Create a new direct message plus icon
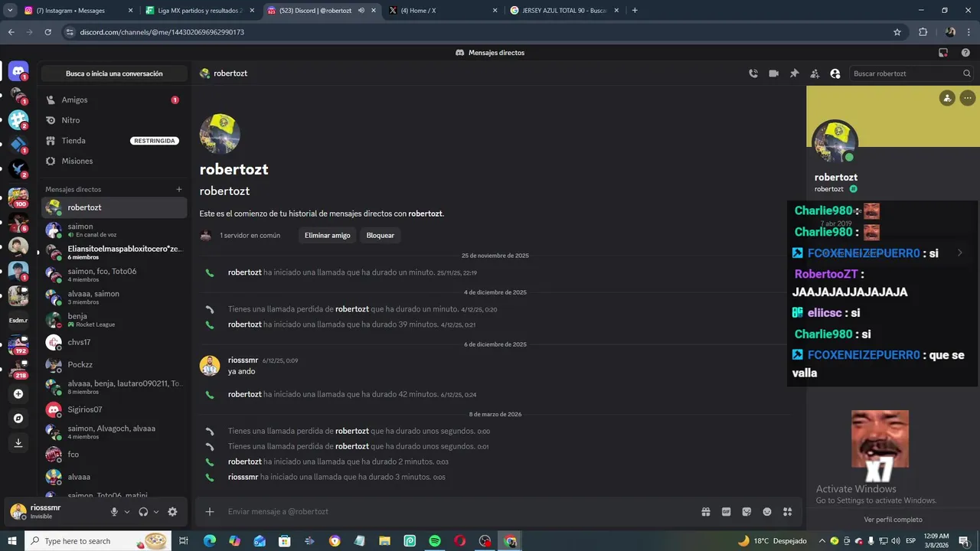Screen dimensions: 980x551 [x=179, y=189]
